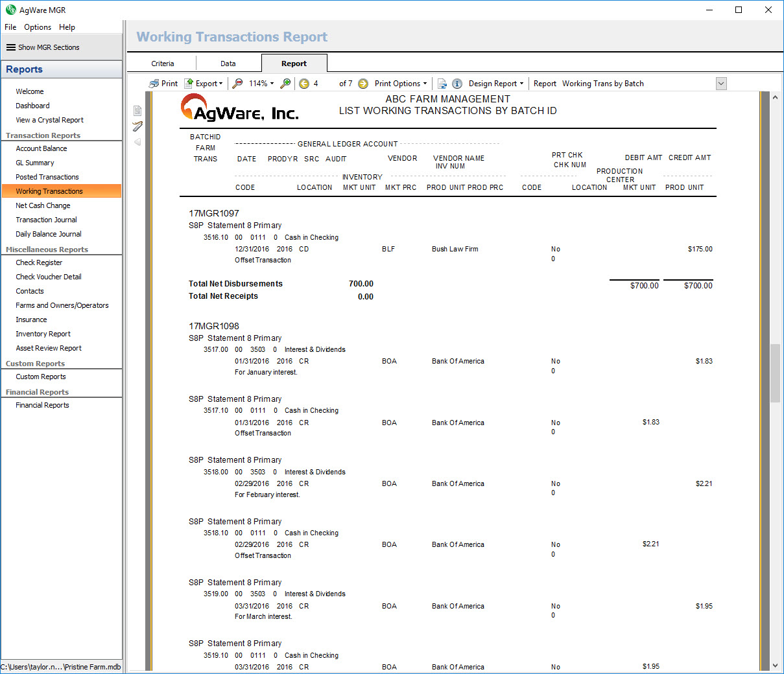Click the zoom out magnifier icon
This screenshot has height=674, width=784.
click(238, 84)
